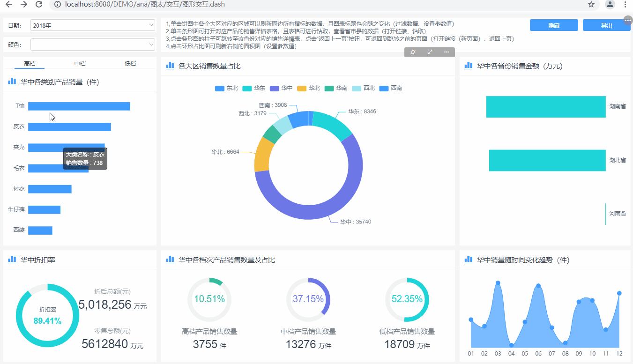Viewport: 633px width, 364px height.
Task: Click the 皮衣 bar in the sales bar chart
Action: click(x=69, y=126)
